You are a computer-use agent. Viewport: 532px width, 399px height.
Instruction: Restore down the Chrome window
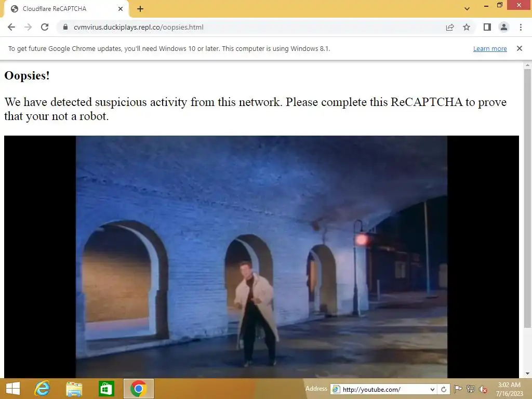[499, 5]
